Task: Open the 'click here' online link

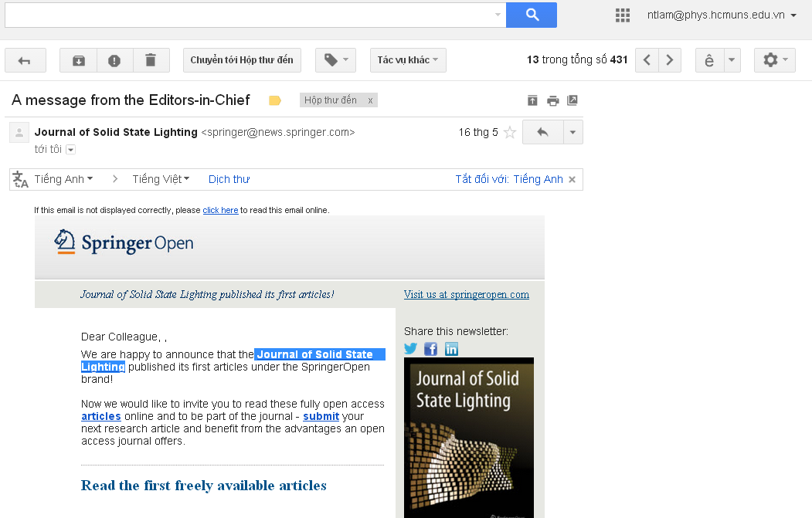Action: pyautogui.click(x=221, y=210)
